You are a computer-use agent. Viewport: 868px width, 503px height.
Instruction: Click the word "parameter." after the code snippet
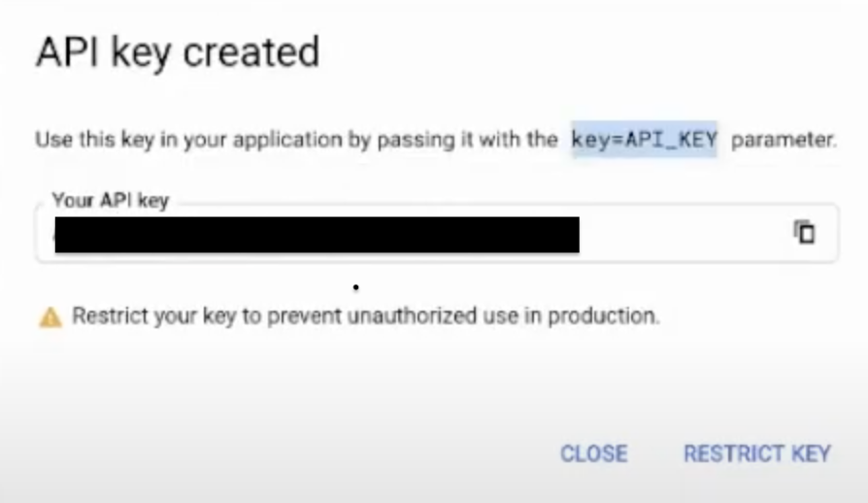click(x=783, y=140)
